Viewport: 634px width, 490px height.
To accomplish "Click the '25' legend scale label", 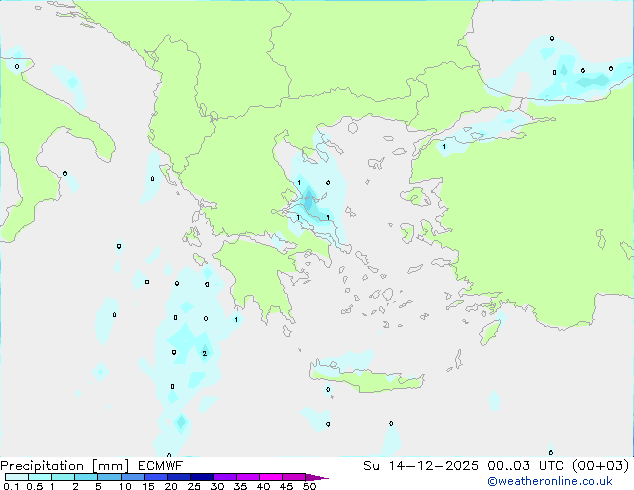I will (194, 486).
